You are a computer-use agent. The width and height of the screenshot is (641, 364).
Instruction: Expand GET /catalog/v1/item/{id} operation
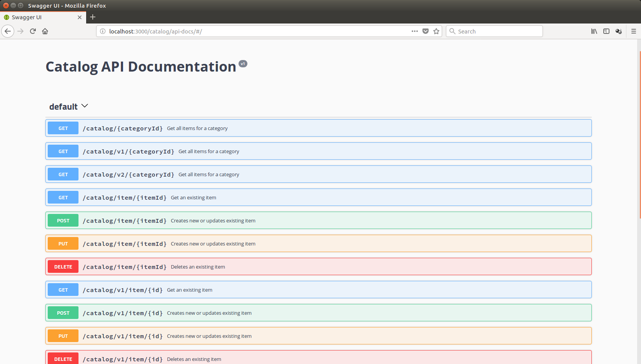click(x=319, y=290)
